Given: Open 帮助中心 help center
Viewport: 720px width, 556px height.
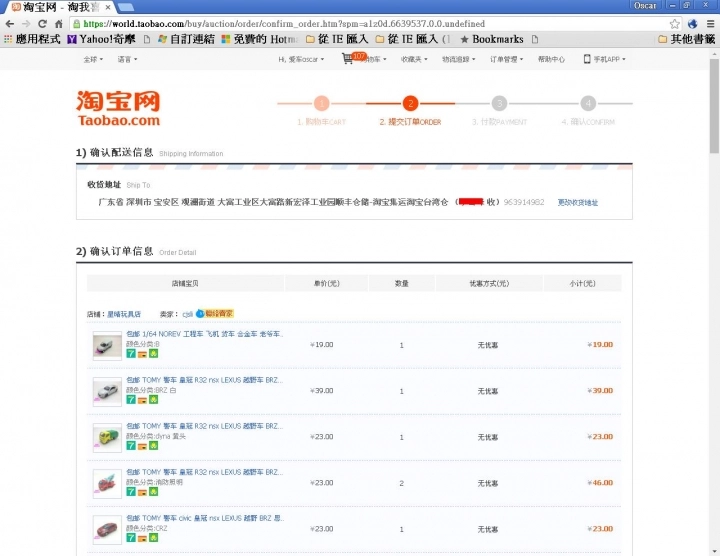Looking at the screenshot, I should coord(551,59).
